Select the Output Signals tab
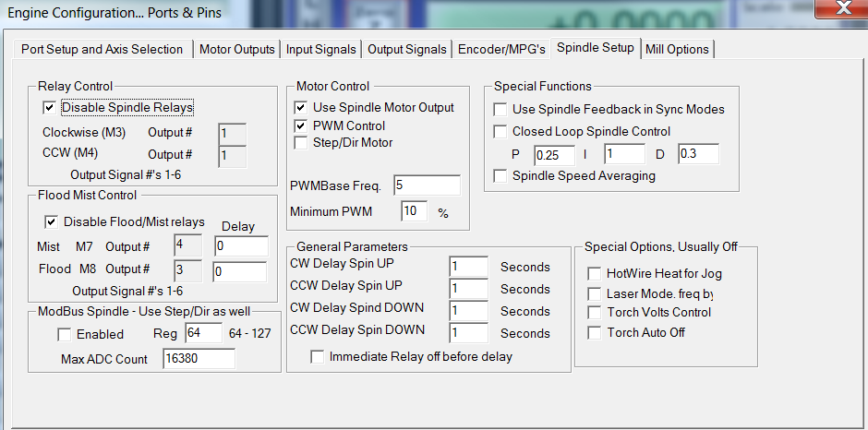Viewport: 868px width, 430px height. click(x=407, y=49)
